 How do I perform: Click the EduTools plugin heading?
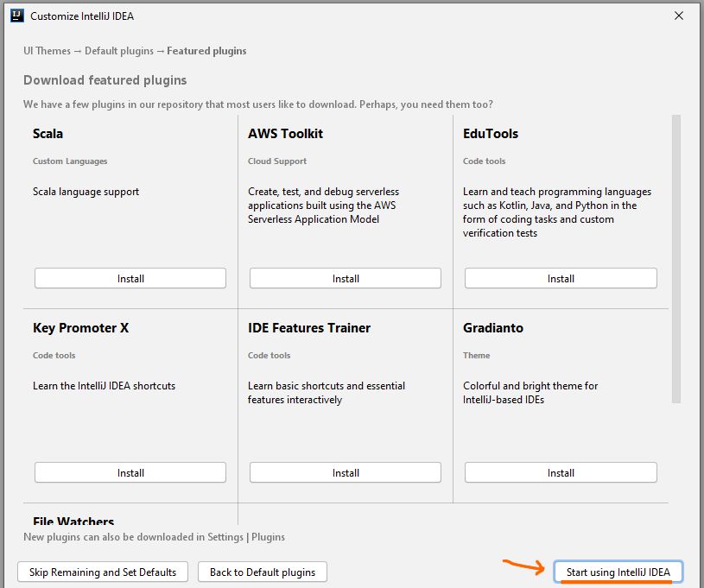pyautogui.click(x=491, y=134)
